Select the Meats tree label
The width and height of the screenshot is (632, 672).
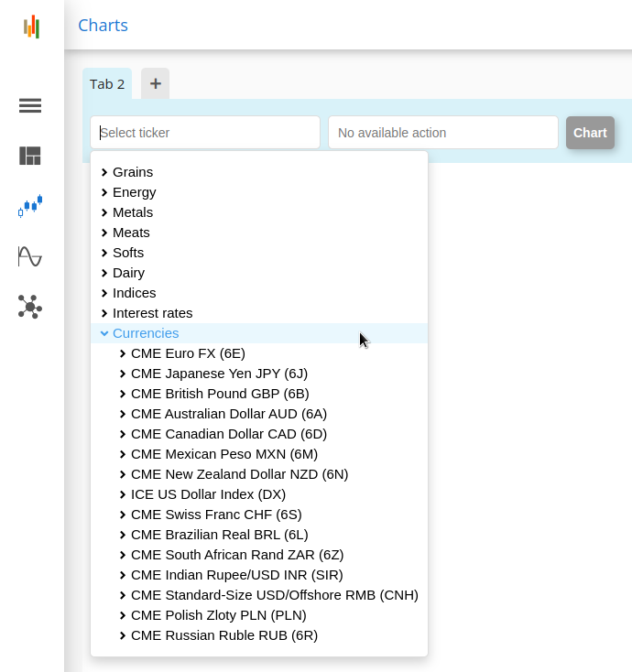(131, 233)
